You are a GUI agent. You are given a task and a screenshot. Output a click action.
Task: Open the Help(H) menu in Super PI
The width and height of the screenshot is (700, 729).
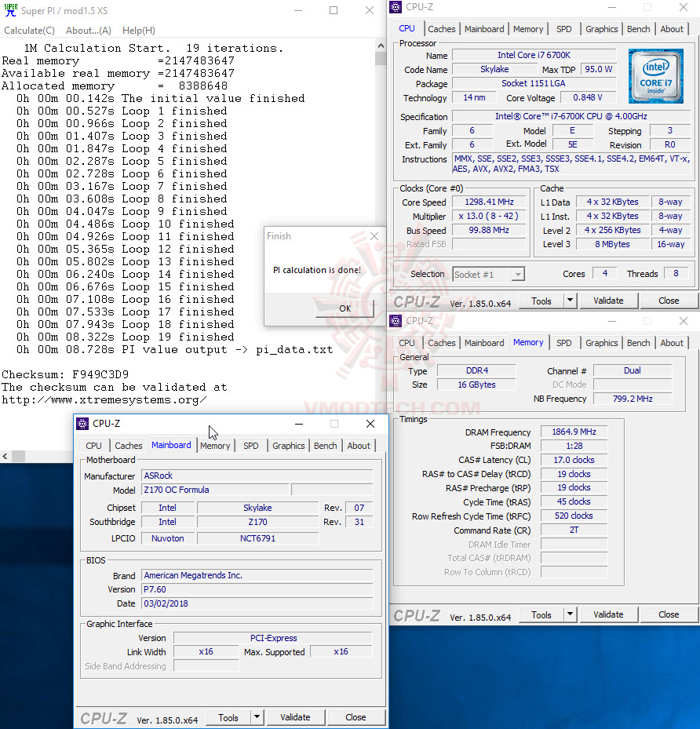click(x=139, y=31)
